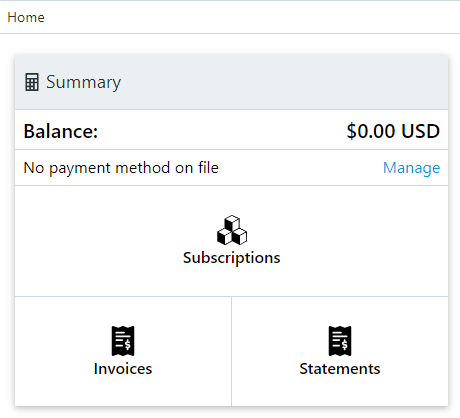Image resolution: width=460 pixels, height=418 pixels.
Task: Click the $0.00 USD balance amount
Action: click(x=393, y=131)
